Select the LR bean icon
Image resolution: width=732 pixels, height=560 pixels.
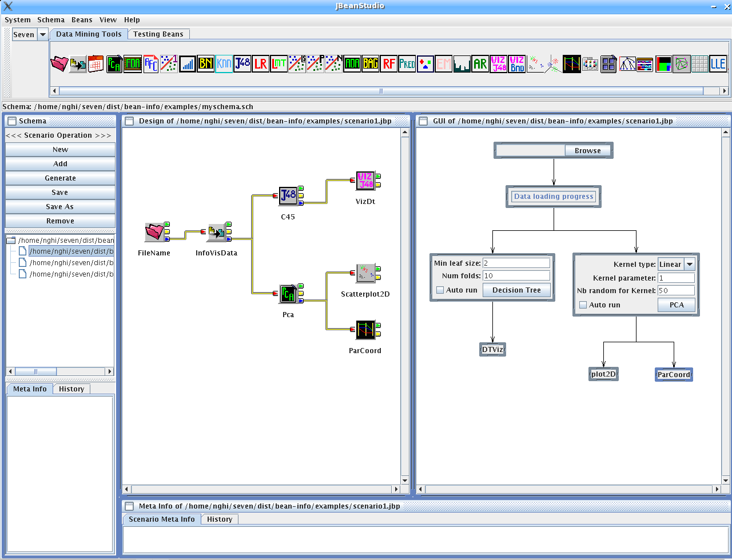[x=261, y=63]
